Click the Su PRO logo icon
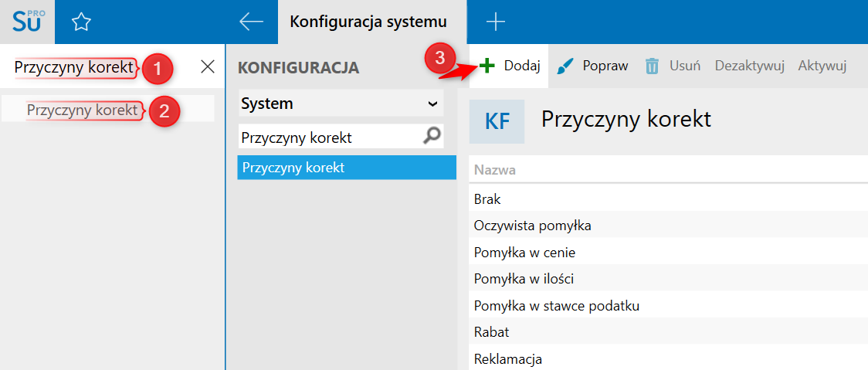The width and height of the screenshot is (868, 370). tap(27, 22)
